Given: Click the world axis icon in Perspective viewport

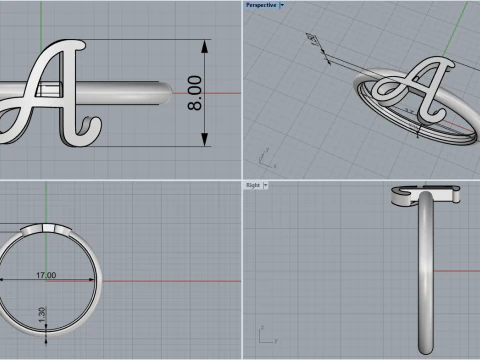Looking at the screenshot, I should pos(268,158).
